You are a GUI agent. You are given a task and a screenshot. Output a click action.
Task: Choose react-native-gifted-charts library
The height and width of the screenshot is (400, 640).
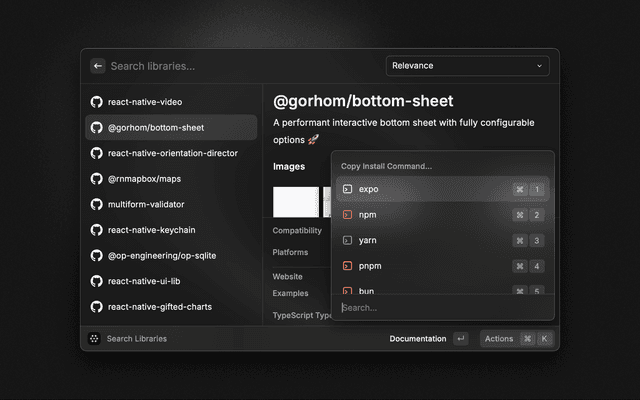159,306
